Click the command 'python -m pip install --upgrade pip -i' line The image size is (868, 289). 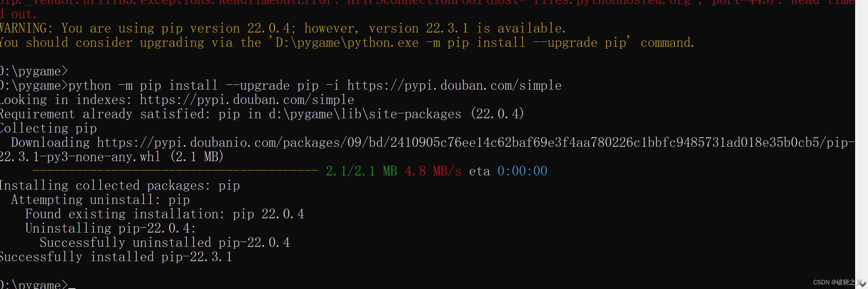coord(281,85)
